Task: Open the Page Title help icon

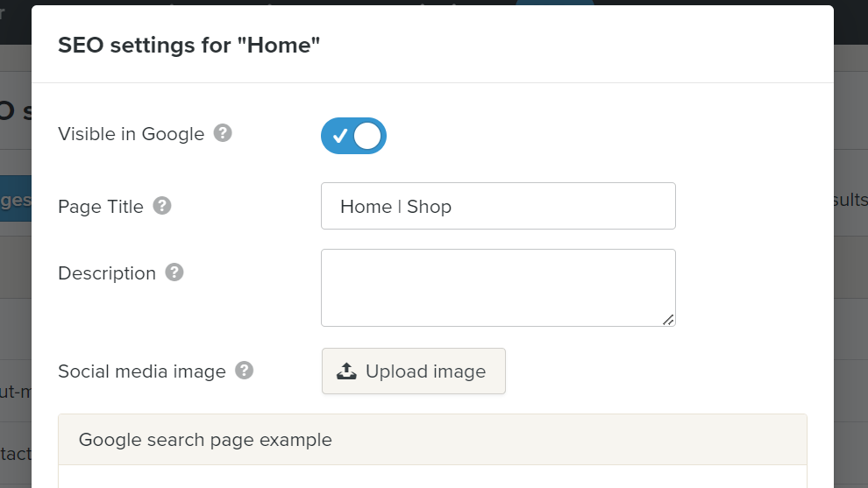Action: pyautogui.click(x=161, y=206)
